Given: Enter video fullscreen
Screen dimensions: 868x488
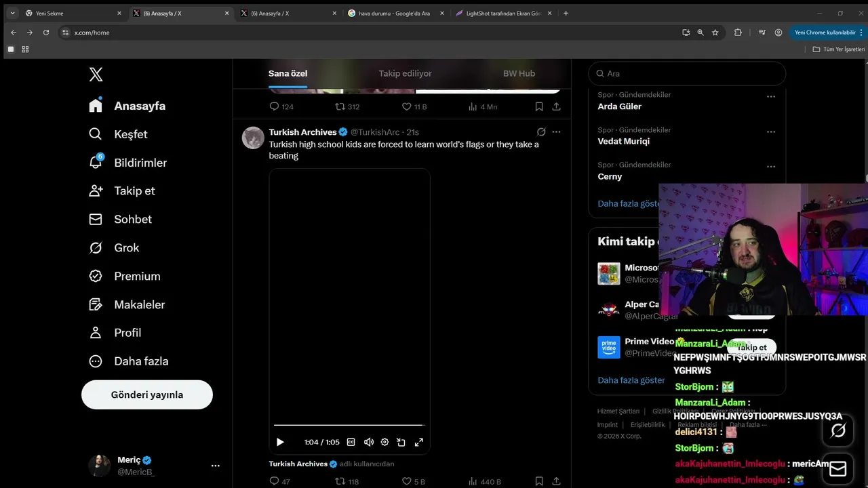Looking at the screenshot, I should (x=418, y=442).
